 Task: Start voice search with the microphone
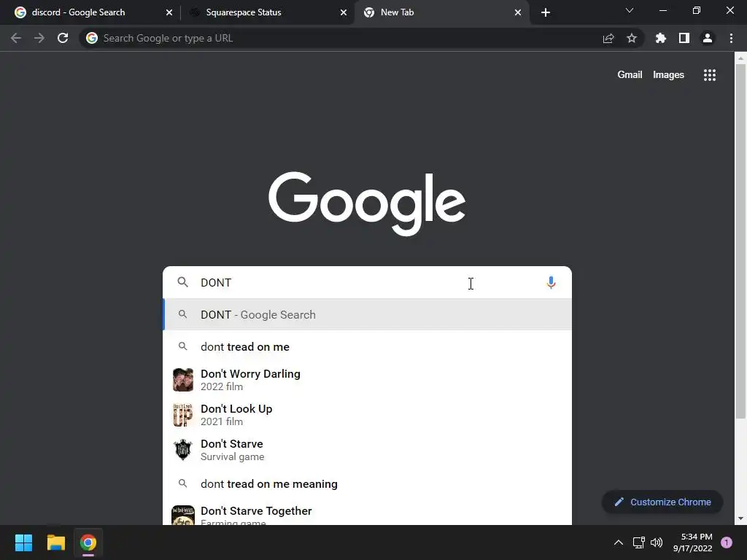551,283
